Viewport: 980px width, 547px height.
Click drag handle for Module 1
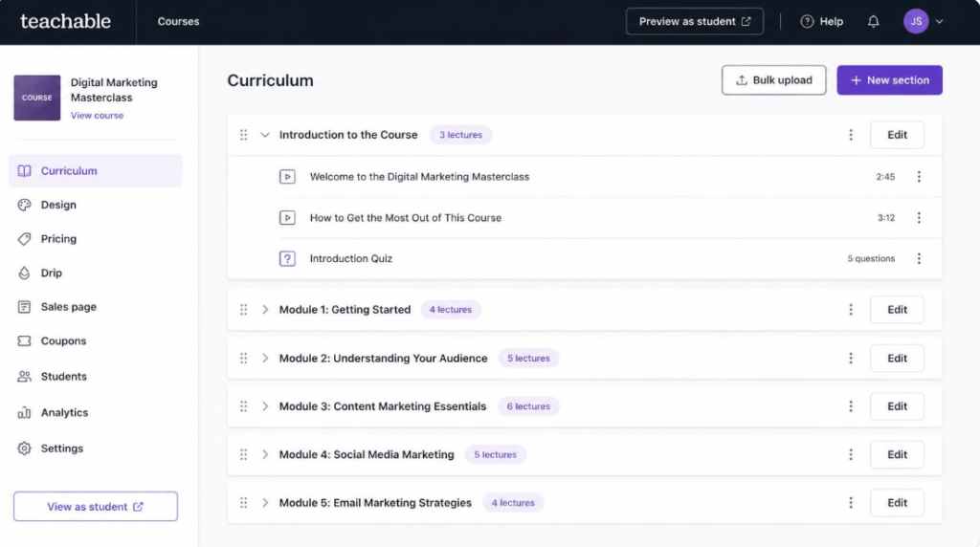tap(244, 310)
